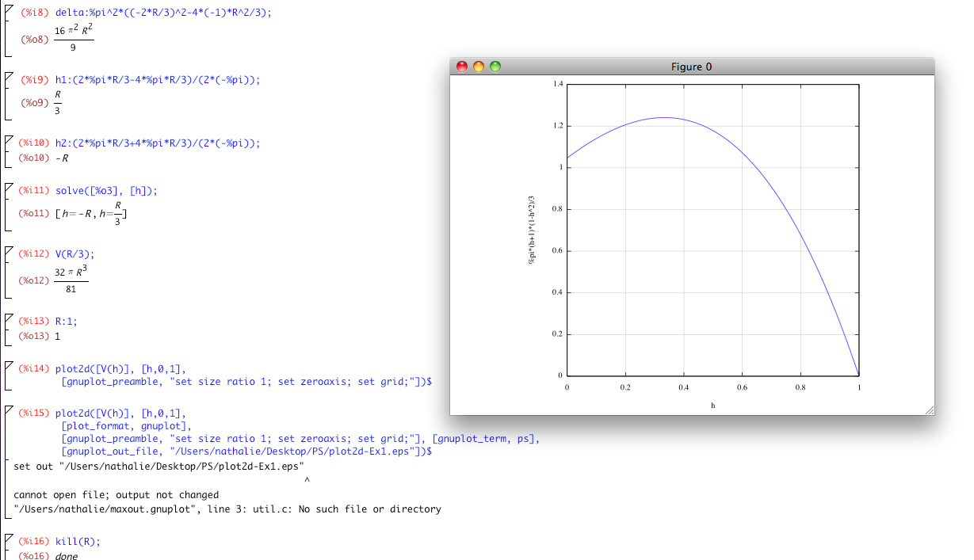Zoom the Figure 0 window with green button
Image resolution: width=974 pixels, height=560 pixels.
[495, 67]
